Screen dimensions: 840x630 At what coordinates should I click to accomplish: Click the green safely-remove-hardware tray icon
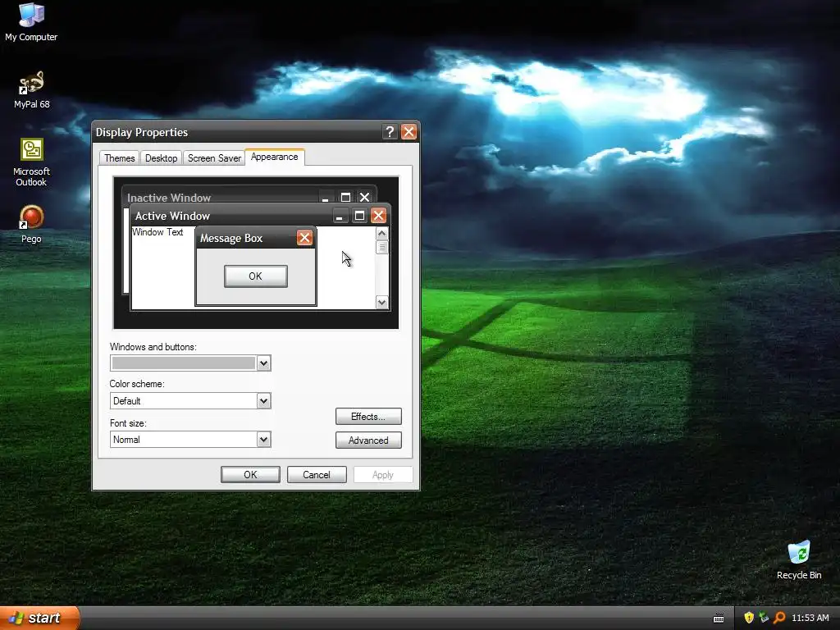pyautogui.click(x=764, y=618)
